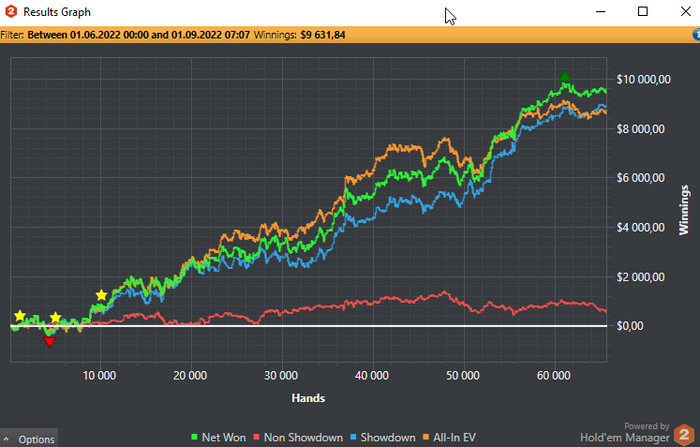Screen dimensions: 700x447
Task: Click the 40 000 hands axis label
Action: (372, 376)
